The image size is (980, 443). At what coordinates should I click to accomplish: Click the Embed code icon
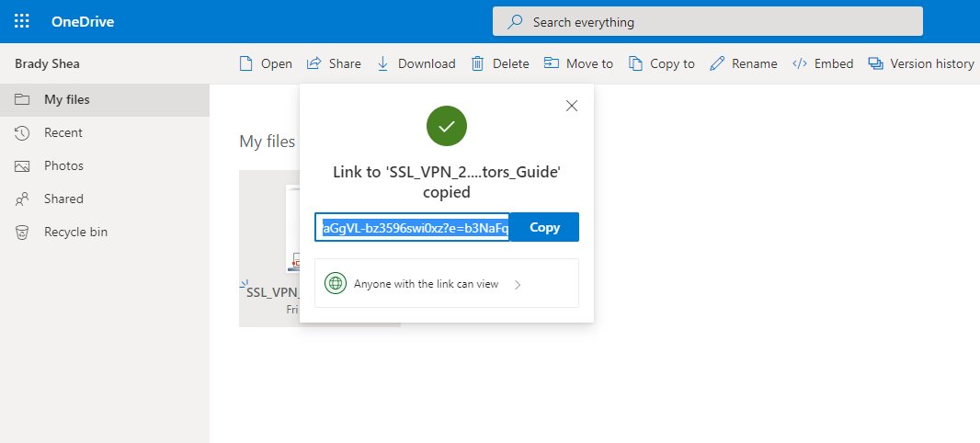click(800, 63)
